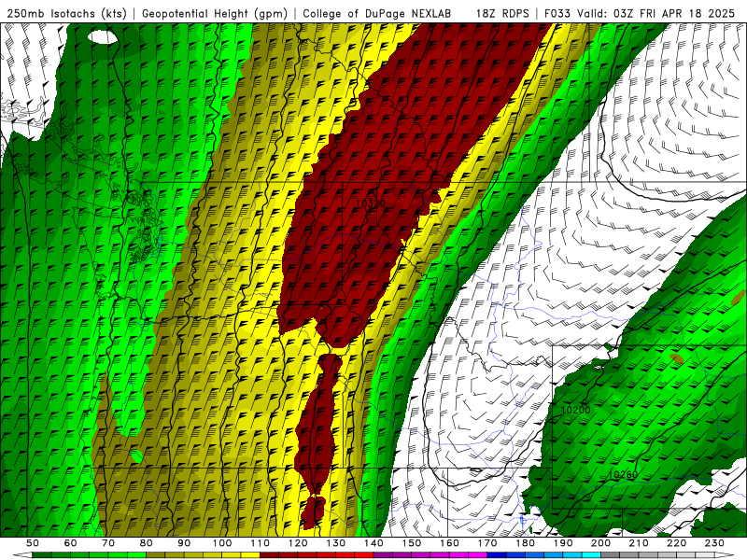Viewport: 747px width, 560px height.
Task: Click the 80 label under the colorbar
Action: click(x=146, y=543)
